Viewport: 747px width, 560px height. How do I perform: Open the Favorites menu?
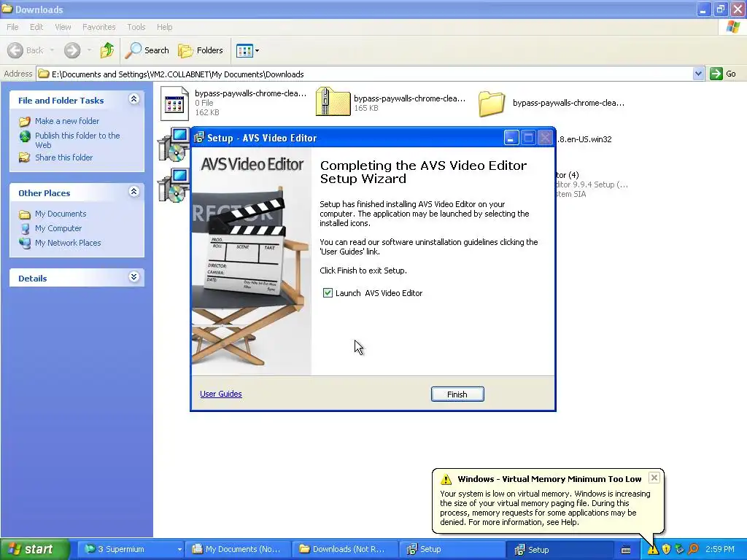click(x=98, y=27)
